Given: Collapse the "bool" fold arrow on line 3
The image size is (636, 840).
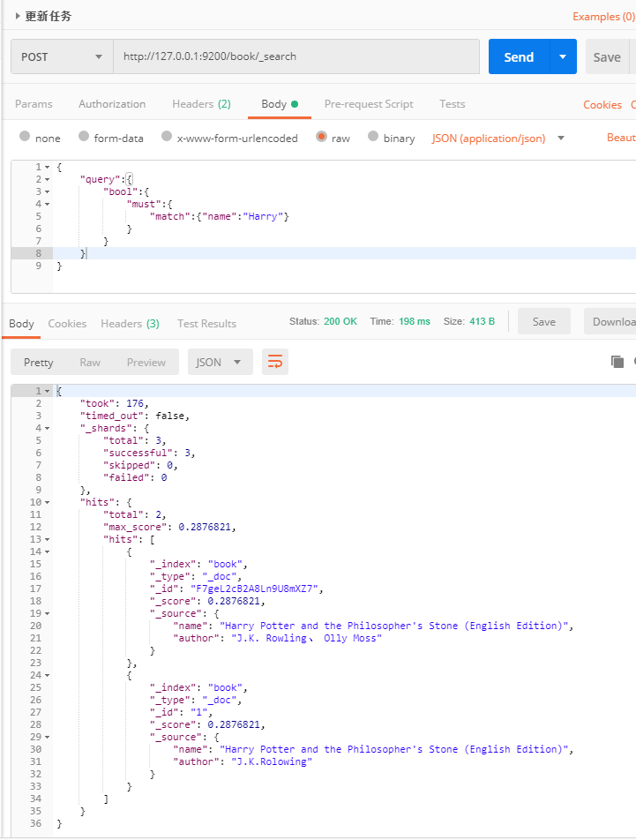Looking at the screenshot, I should tap(47, 191).
